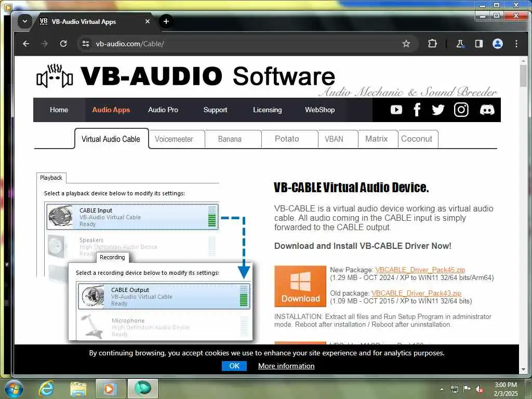This screenshot has width=532, height=399.
Task: Close the VB-Audio Virtual Apps tab
Action: (x=147, y=21)
